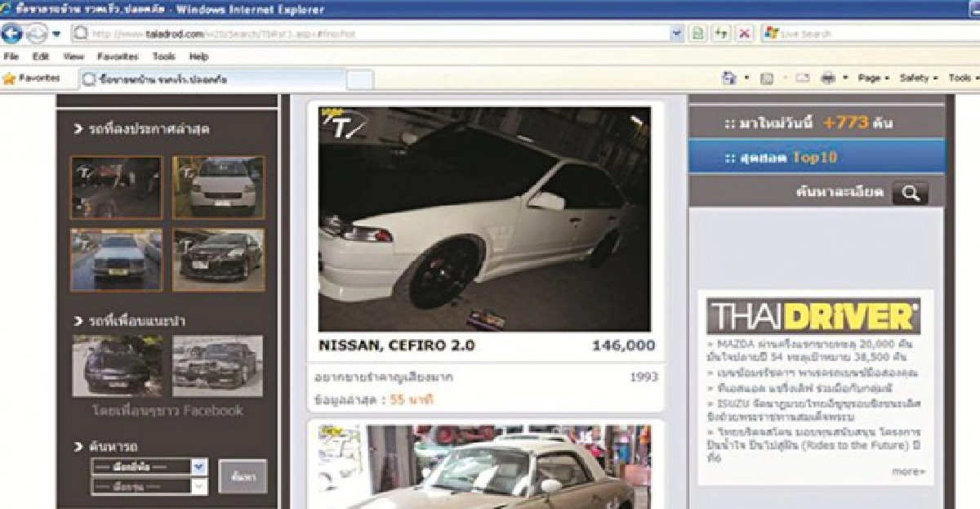The image size is (980, 509).
Task: Stop loading with the red X icon
Action: click(745, 33)
